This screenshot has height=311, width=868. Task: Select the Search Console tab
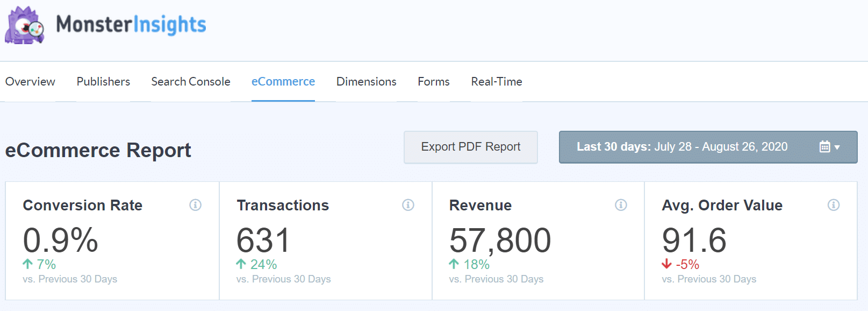click(191, 82)
